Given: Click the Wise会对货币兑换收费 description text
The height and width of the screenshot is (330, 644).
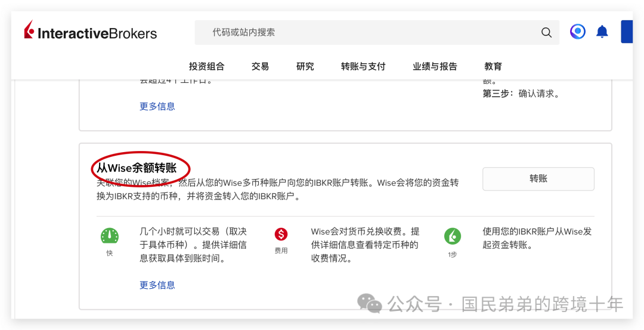Looking at the screenshot, I should coord(365,245).
